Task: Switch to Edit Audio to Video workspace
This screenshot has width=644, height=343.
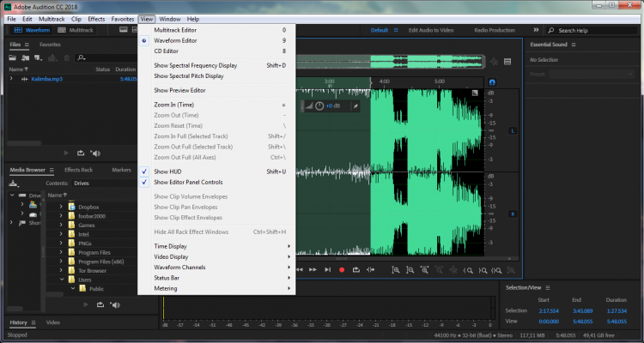Action: click(x=433, y=30)
